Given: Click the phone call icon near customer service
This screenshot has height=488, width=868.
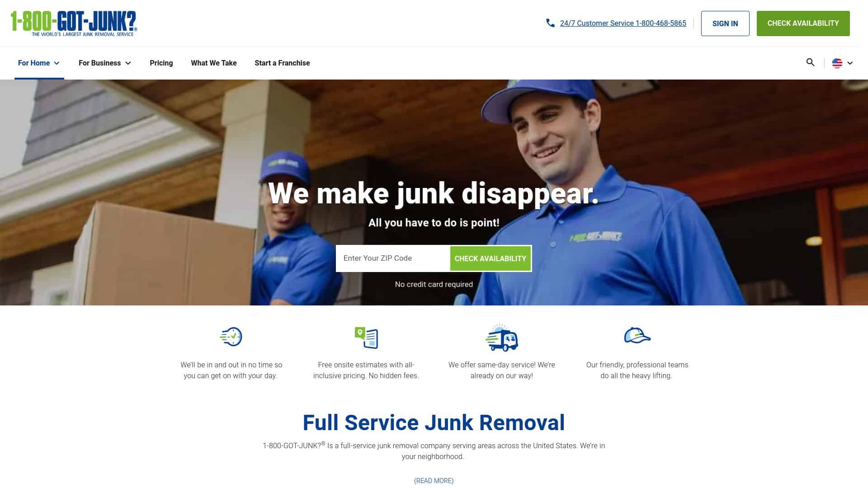Looking at the screenshot, I should 550,23.
